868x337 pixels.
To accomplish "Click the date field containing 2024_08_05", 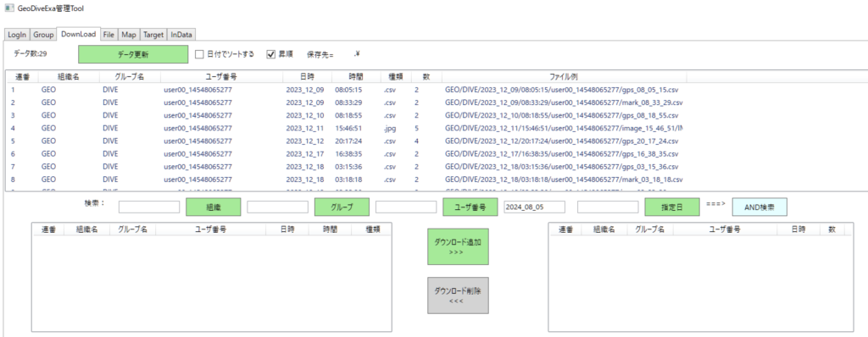I will coord(534,207).
